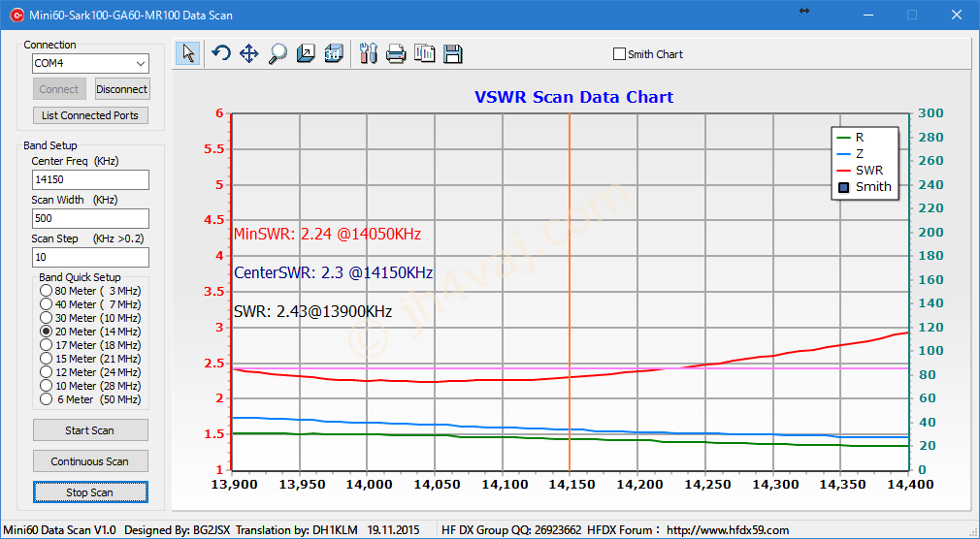The width and height of the screenshot is (980, 539).
Task: Click the Continuous Scan button
Action: tap(90, 461)
